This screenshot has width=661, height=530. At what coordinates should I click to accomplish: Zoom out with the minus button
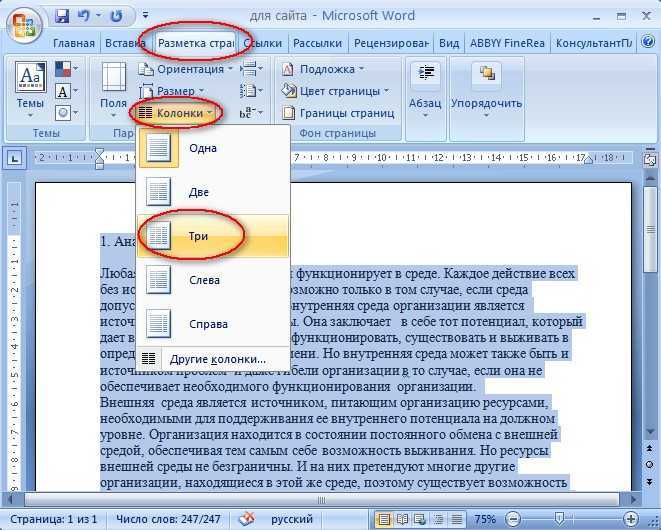(x=513, y=519)
